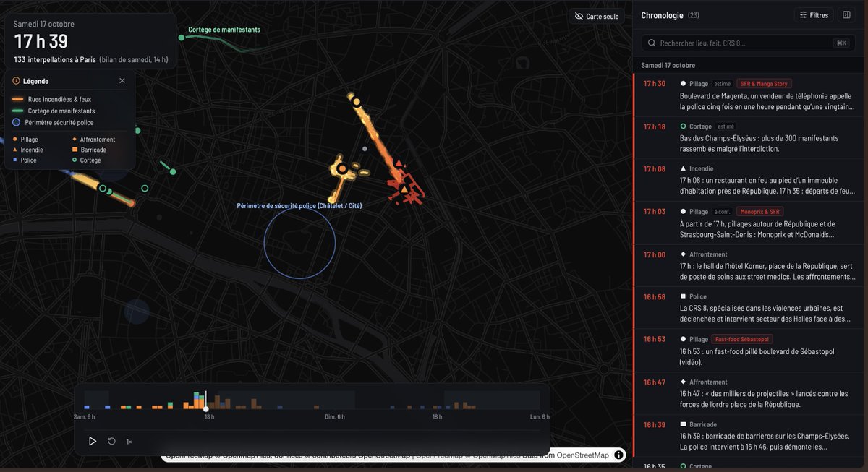Image resolution: width=868 pixels, height=472 pixels.
Task: Change playback speed via the 1× control
Action: point(129,441)
